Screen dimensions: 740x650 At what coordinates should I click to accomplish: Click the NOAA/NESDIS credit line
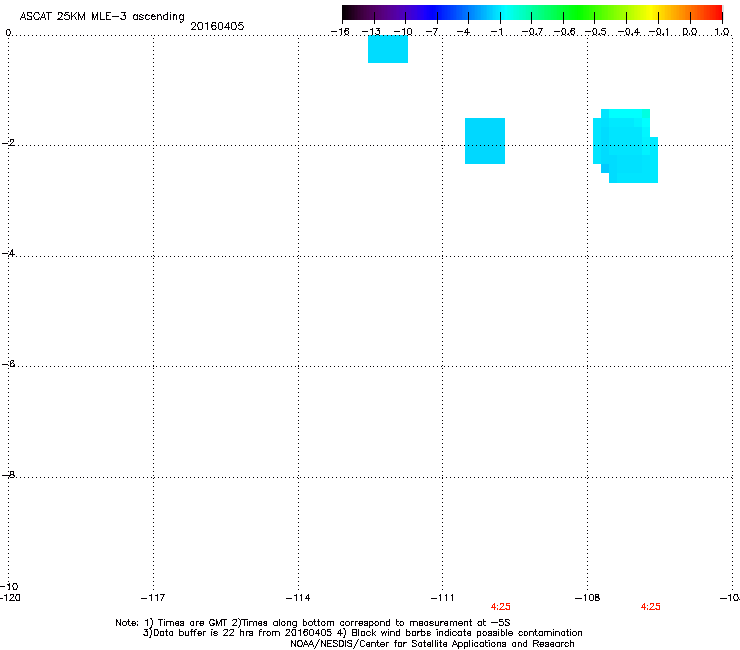[432, 644]
